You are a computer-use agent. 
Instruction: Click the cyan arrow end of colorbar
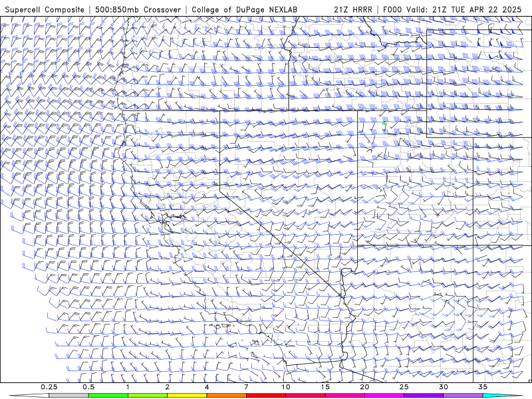pyautogui.click(x=503, y=396)
